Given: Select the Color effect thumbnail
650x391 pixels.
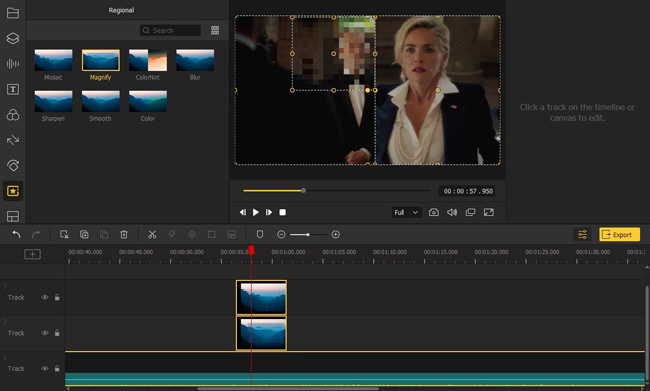Looking at the screenshot, I should click(x=148, y=101).
